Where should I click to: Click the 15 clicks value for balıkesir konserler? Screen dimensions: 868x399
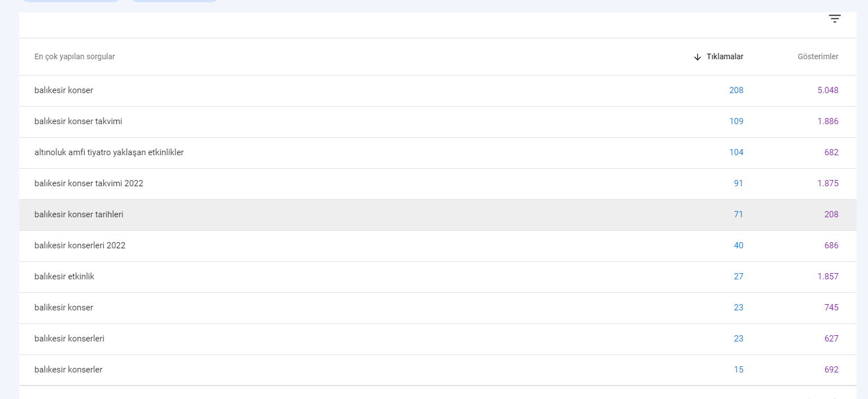click(x=739, y=370)
